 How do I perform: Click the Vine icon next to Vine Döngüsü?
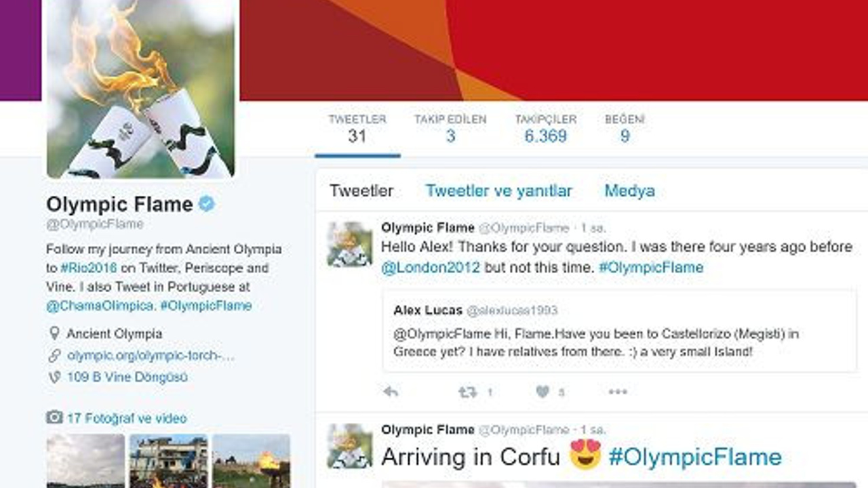click(54, 378)
